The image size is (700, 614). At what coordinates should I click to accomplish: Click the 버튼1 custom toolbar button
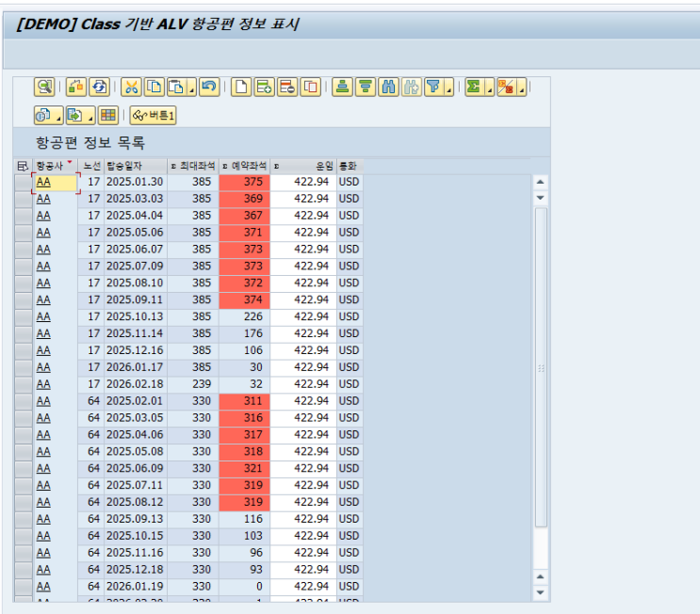tap(154, 116)
